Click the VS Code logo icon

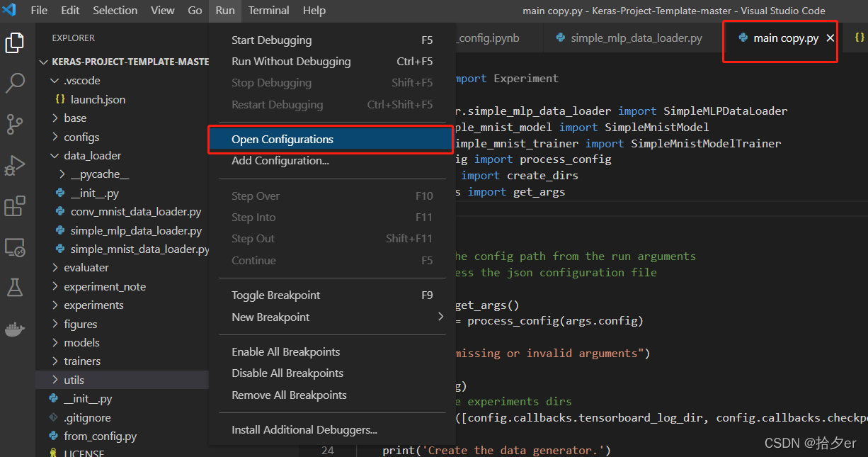(x=9, y=10)
